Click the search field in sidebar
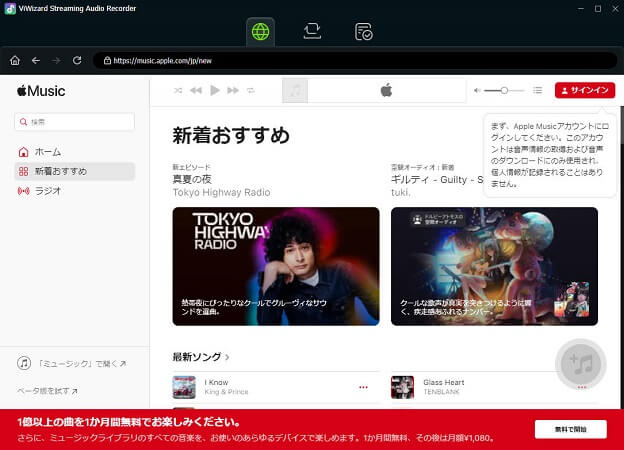The height and width of the screenshot is (450, 624). 74,122
